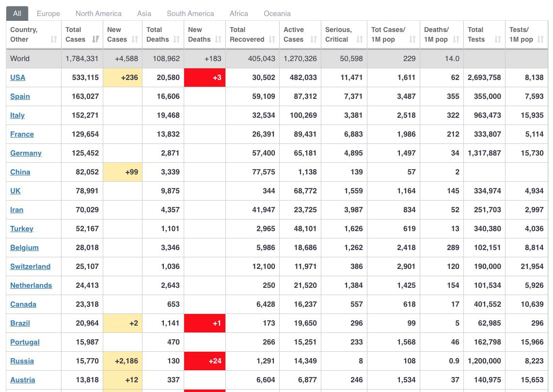Image resolution: width=553 pixels, height=392 pixels.
Task: Click Total Recovered sort arrows
Action: pos(272,39)
